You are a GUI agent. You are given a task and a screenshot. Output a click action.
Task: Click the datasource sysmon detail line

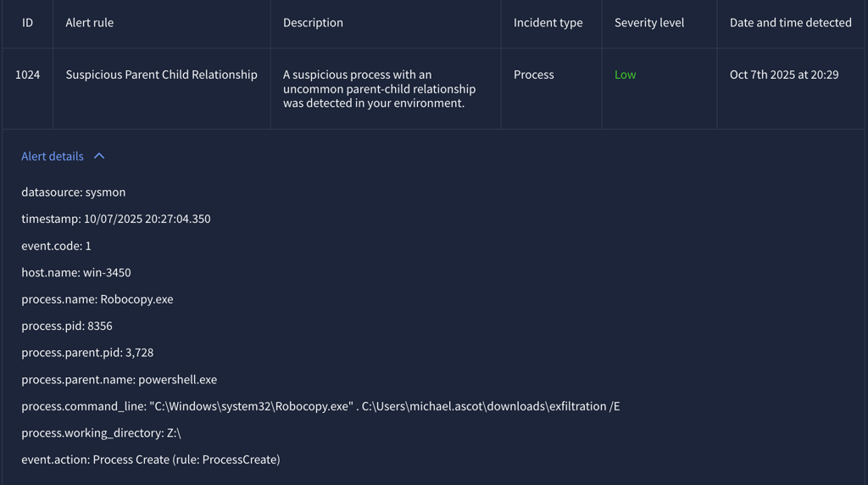tap(73, 192)
